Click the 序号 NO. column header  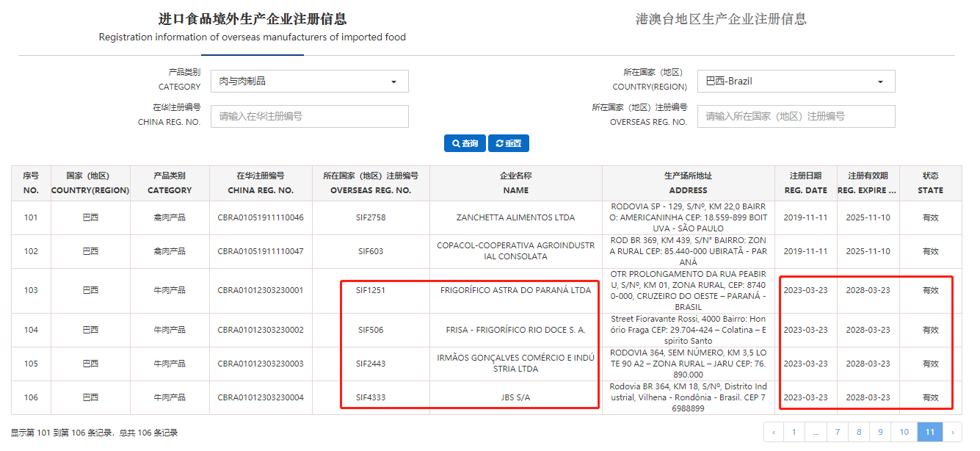point(31,183)
